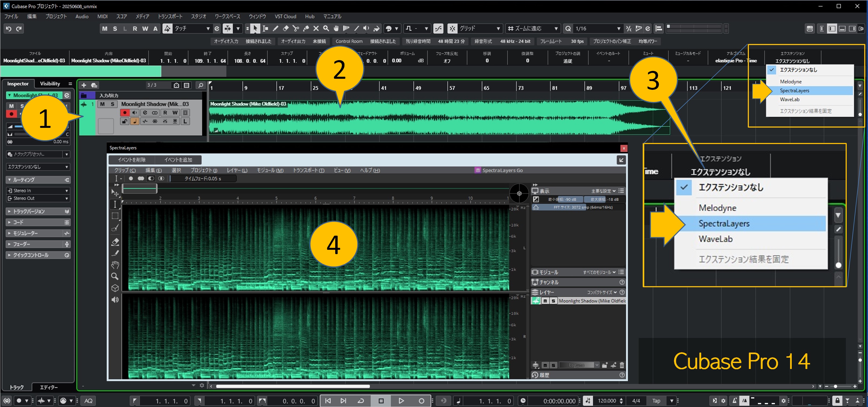This screenshot has height=407, width=868.
Task: Open the VST Cloud menu
Action: 285,16
